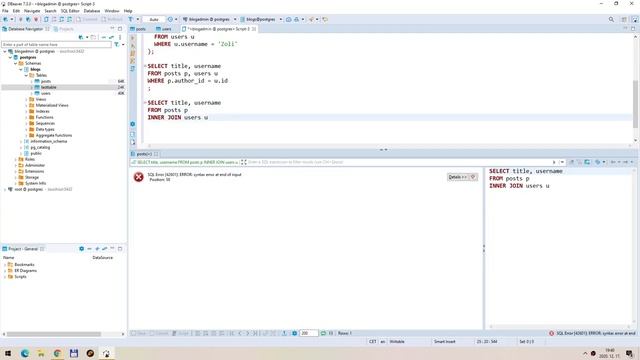Screen dimensions: 640x360
Task: Select the pg_catalog schema
Action: click(x=40, y=147)
